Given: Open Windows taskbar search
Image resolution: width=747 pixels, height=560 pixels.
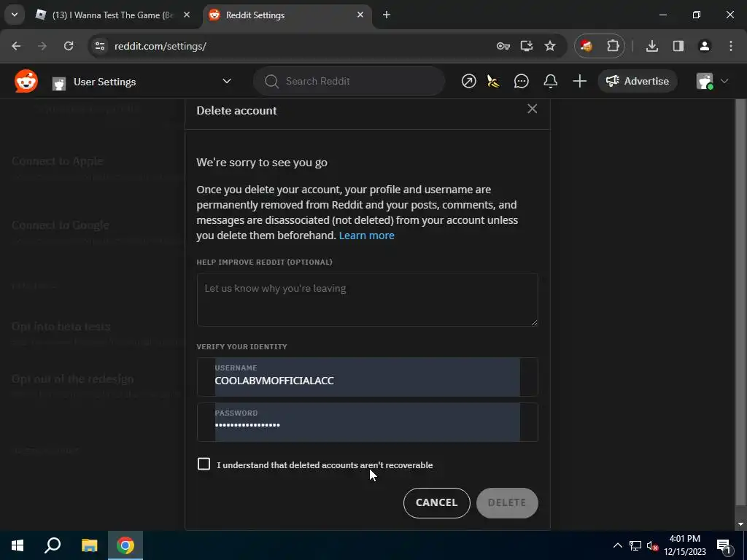Looking at the screenshot, I should point(53,545).
